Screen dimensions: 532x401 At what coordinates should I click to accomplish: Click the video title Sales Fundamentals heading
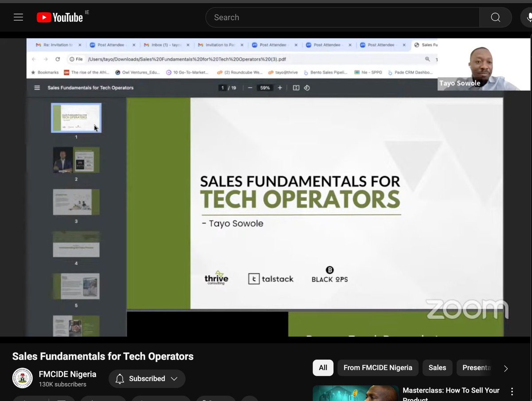point(103,356)
